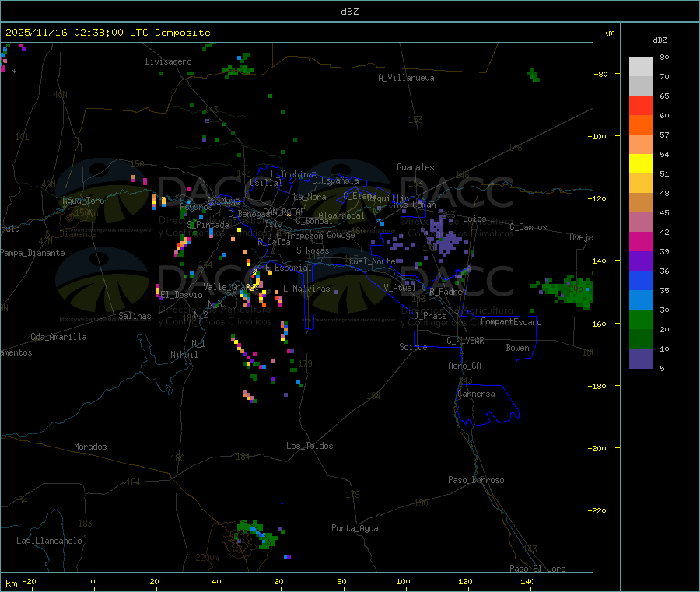Click the 'Salinas' place label
This screenshot has width=700, height=592.
pyautogui.click(x=135, y=316)
